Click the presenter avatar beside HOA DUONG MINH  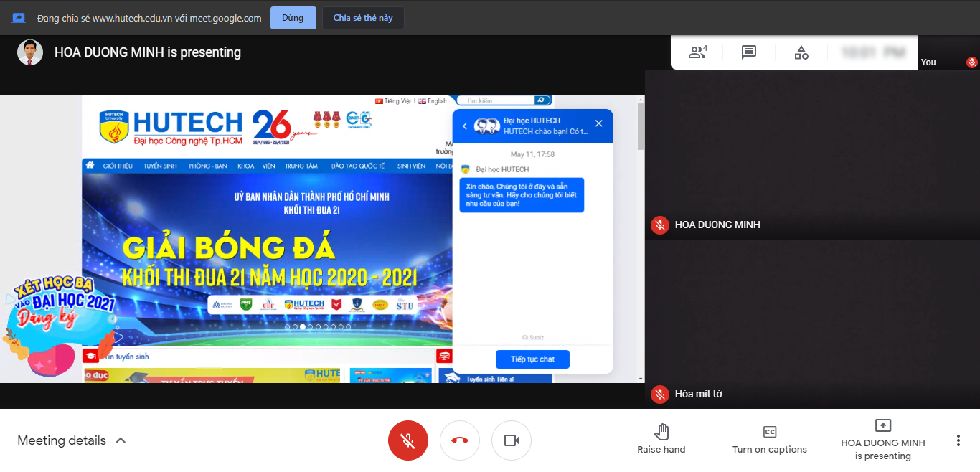30,52
